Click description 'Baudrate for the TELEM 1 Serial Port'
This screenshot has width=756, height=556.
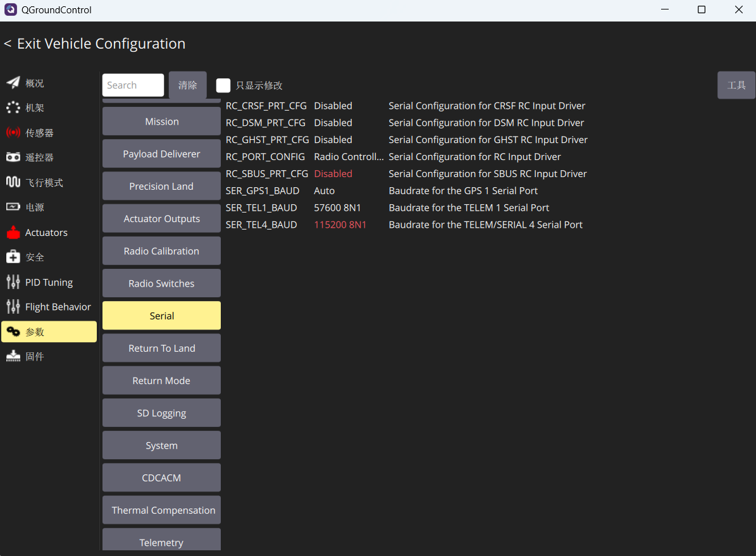point(469,207)
